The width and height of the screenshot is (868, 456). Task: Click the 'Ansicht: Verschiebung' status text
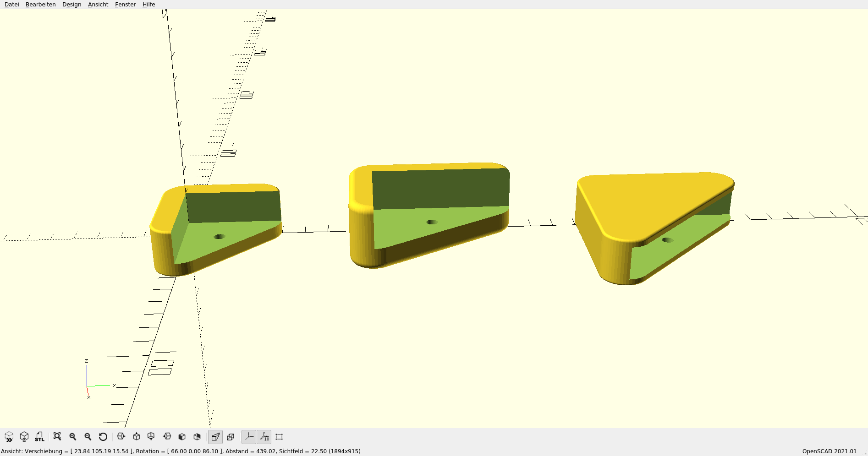32,451
